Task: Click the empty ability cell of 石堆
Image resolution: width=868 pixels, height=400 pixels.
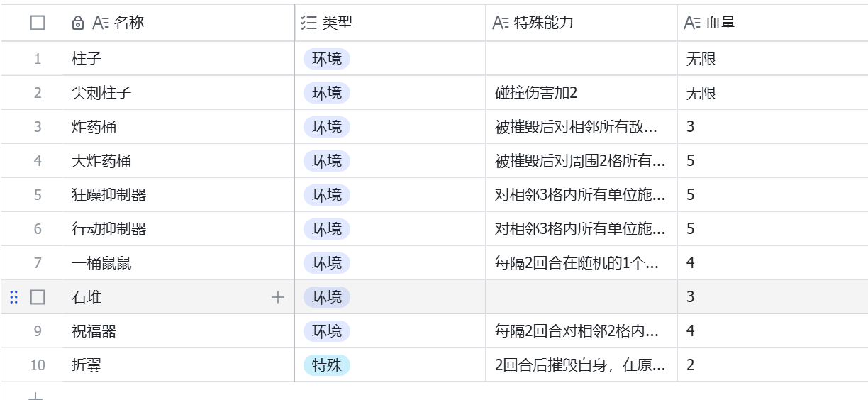Action: pos(582,296)
